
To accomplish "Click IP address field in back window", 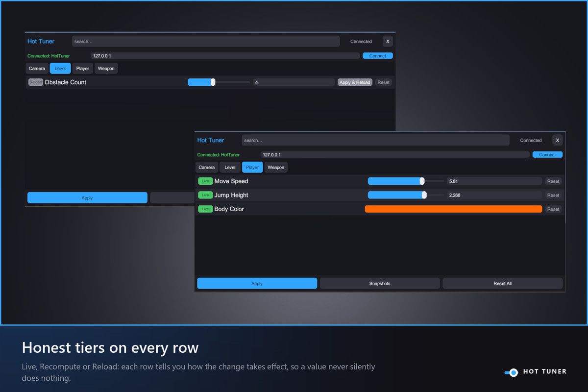I will (225, 56).
